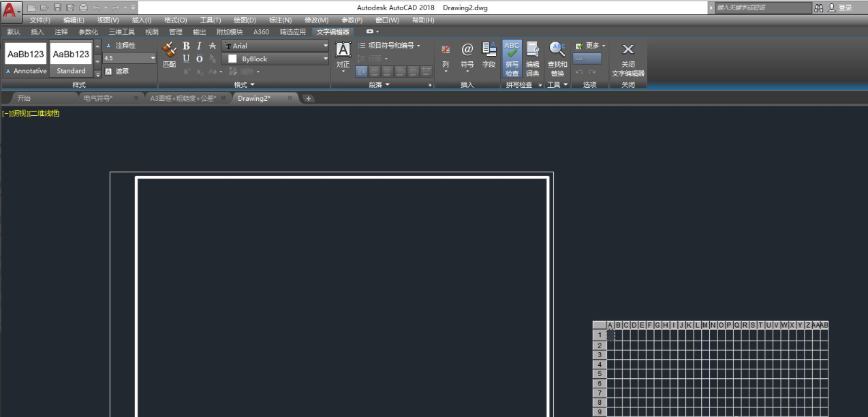The width and height of the screenshot is (868, 417).
Task: Click the 二维线框 visual style label
Action: [45, 113]
